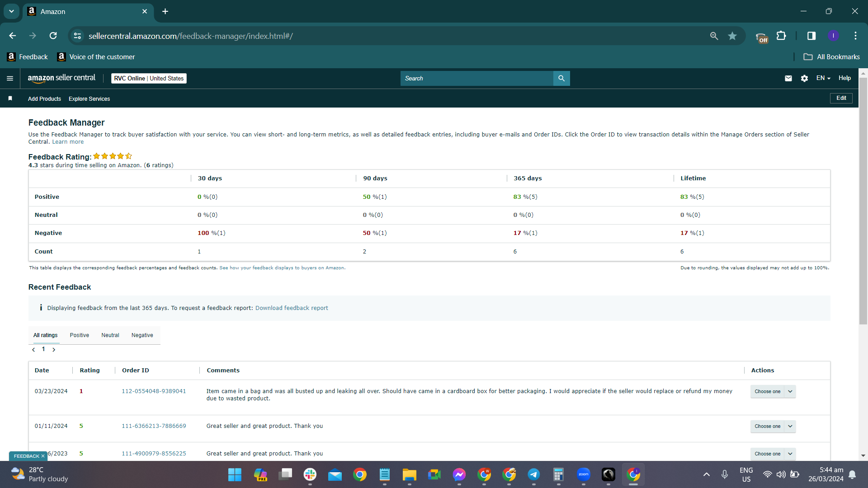Open Telegram from the taskbar
This screenshot has width=868, height=488.
tap(534, 475)
